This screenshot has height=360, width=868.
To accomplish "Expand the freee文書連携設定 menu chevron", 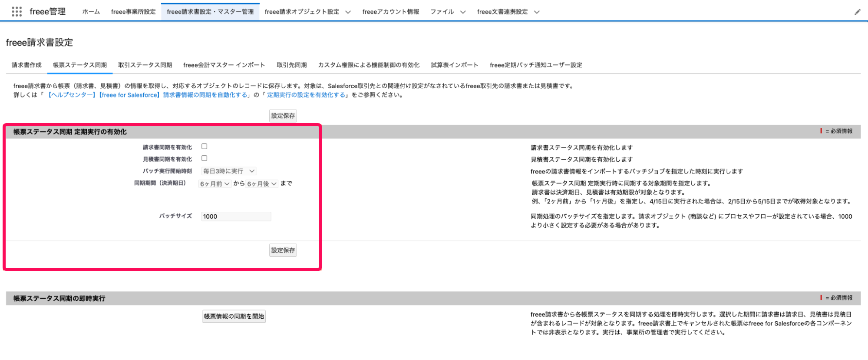I will tap(537, 12).
